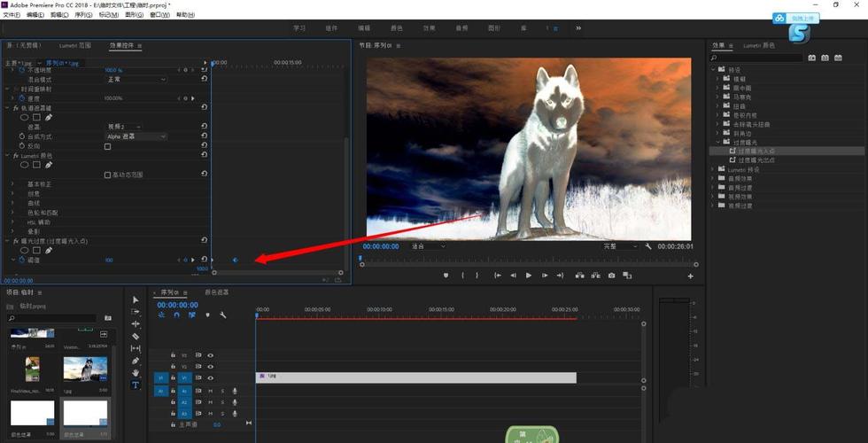Click the 阈值 keyframe in the effect timeline
868x443 pixels.
235,260
